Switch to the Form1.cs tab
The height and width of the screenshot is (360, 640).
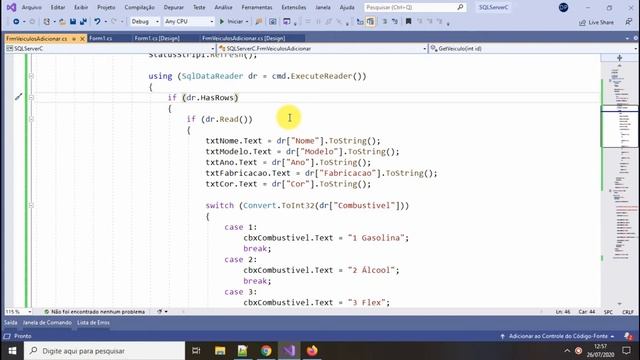click(100, 38)
